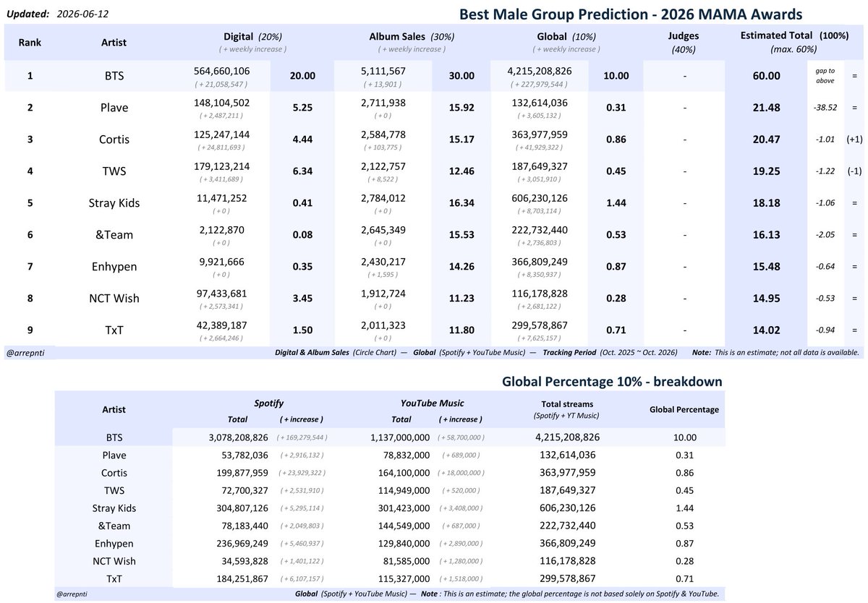Click the 'Digital (20%)' column header
Image resolution: width=868 pixels, height=603 pixels.
252,36
